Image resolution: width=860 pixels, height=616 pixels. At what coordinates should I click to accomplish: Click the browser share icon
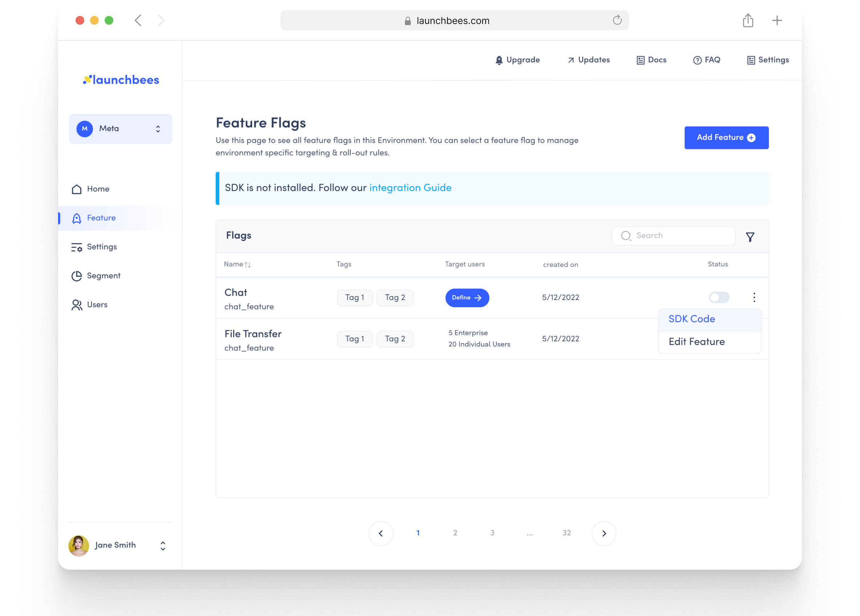coord(748,20)
